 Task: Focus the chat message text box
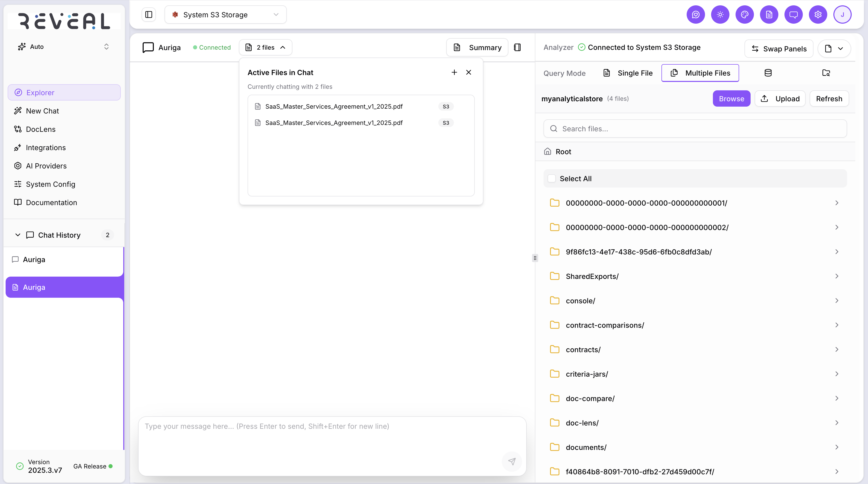(332, 446)
